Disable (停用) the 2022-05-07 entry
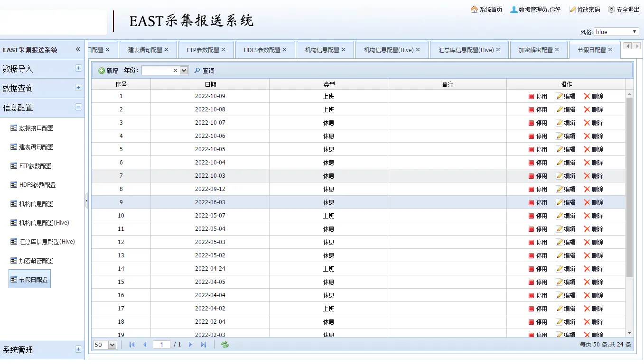 click(532, 216)
